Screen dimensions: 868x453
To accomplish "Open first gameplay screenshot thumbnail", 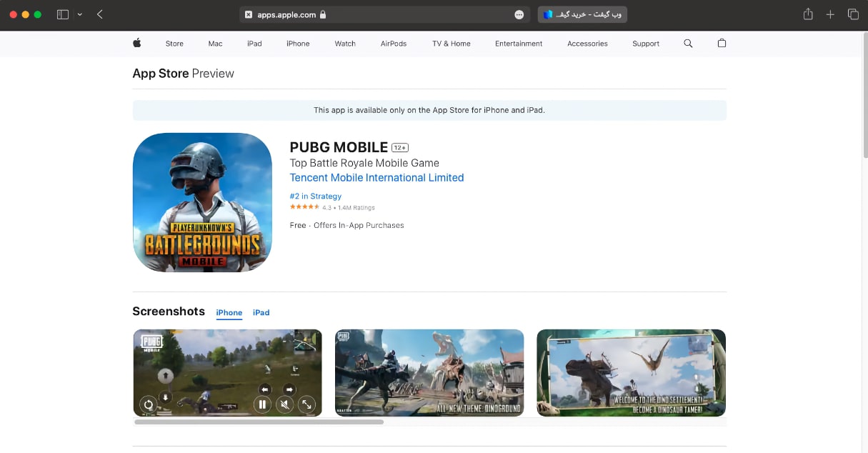I will pos(227,373).
